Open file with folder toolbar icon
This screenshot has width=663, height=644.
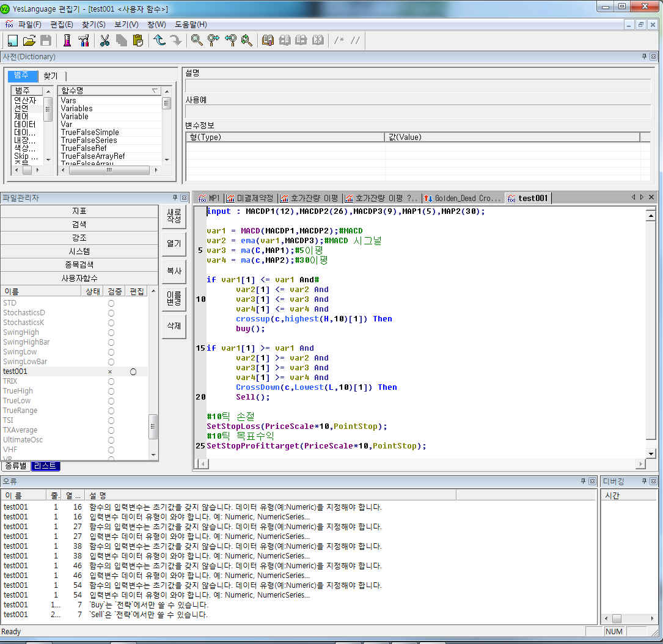[29, 40]
